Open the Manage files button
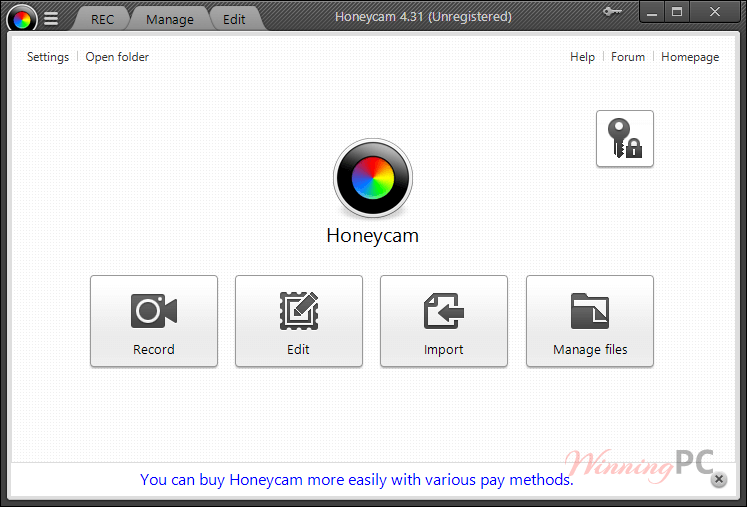This screenshot has height=507, width=747. [590, 321]
